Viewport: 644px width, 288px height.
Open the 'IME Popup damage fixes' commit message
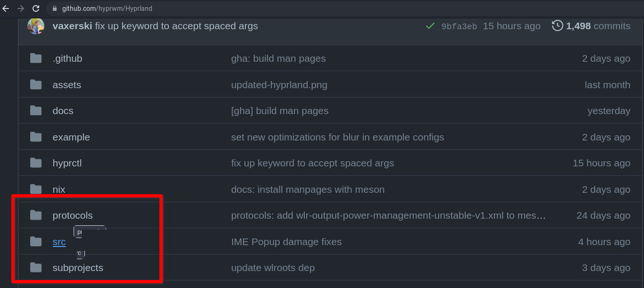tap(286, 241)
